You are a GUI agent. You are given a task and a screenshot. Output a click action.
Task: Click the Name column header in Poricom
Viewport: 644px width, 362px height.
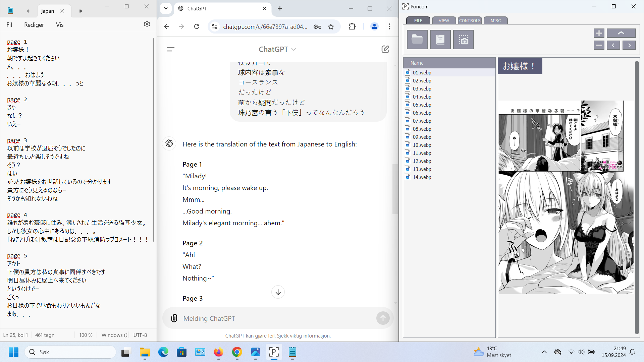(449, 63)
